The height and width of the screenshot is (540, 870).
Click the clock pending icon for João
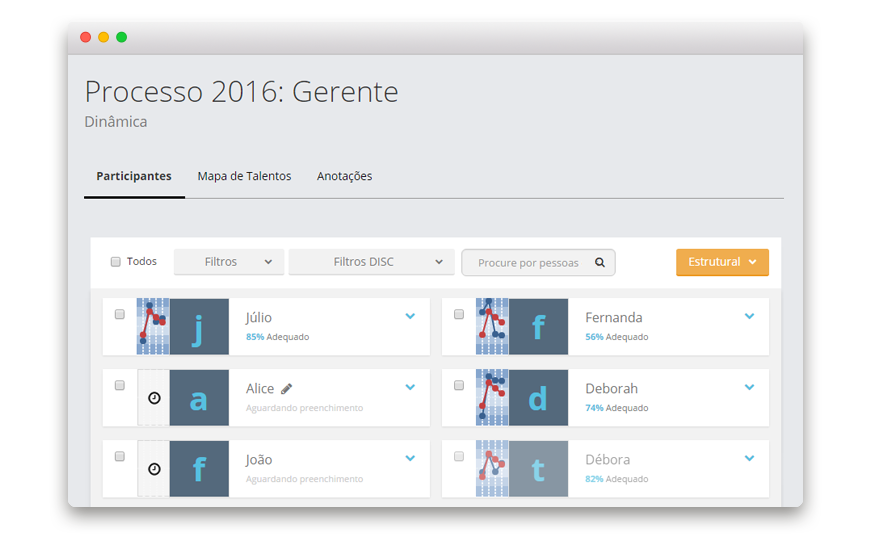(154, 469)
